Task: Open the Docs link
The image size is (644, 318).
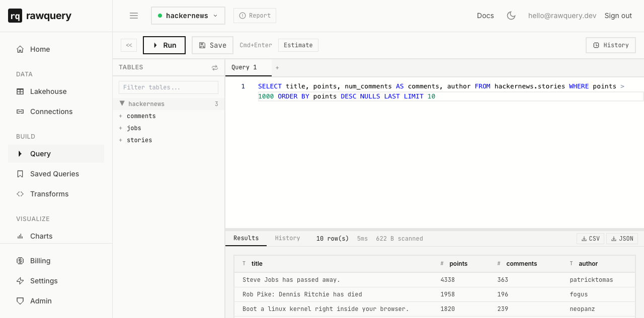Action: pos(486,16)
